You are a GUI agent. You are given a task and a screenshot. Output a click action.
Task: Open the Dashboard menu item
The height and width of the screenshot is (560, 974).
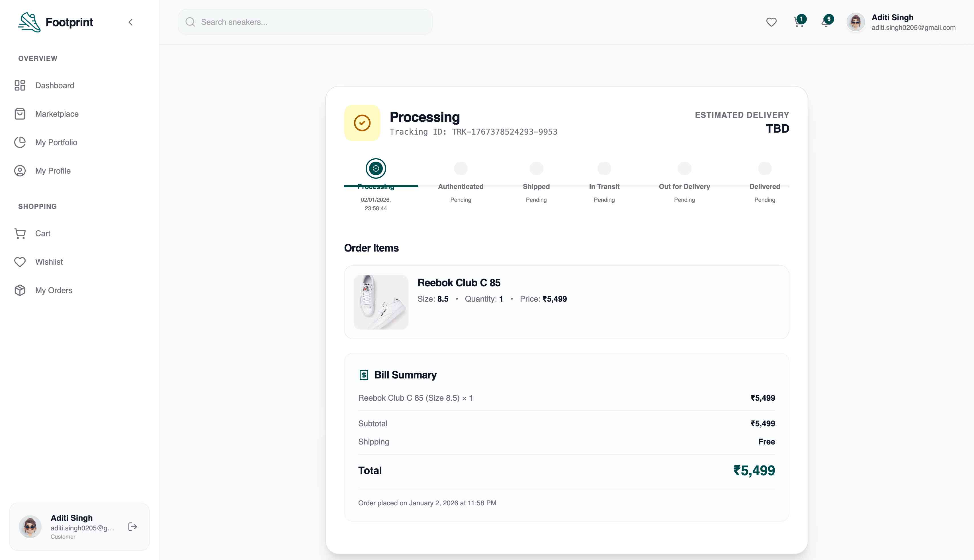pyautogui.click(x=55, y=85)
